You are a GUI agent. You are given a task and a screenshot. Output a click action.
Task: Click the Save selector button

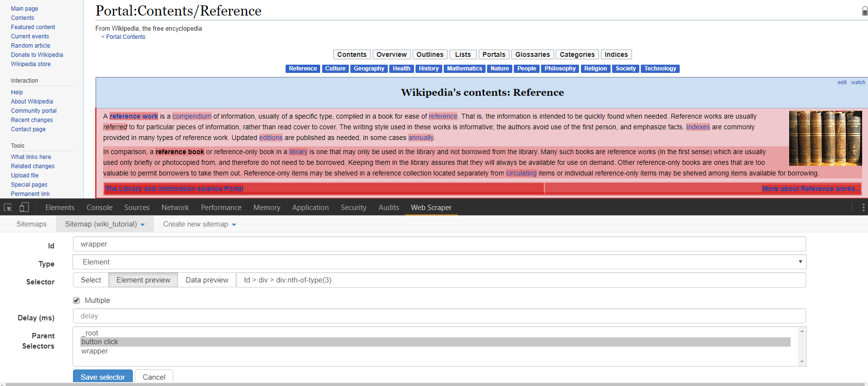[103, 377]
